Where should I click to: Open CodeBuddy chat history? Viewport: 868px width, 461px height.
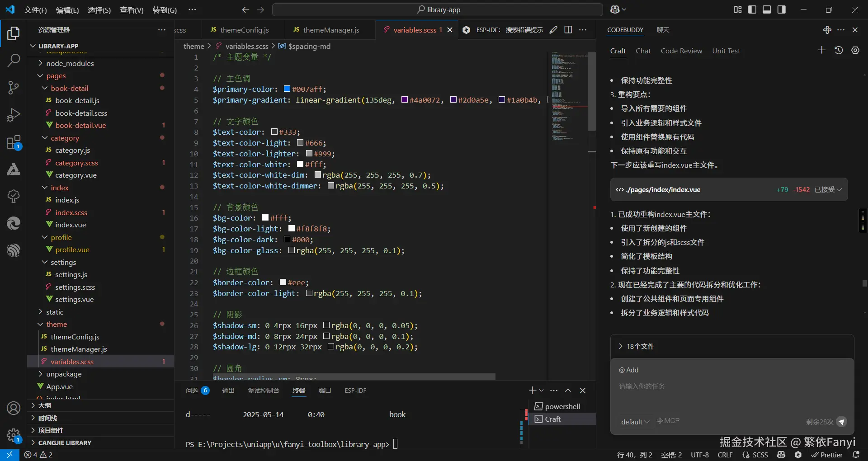[x=839, y=51]
